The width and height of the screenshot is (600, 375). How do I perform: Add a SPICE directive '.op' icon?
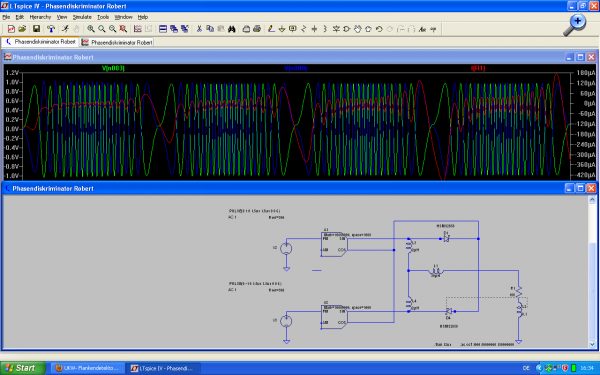point(433,29)
